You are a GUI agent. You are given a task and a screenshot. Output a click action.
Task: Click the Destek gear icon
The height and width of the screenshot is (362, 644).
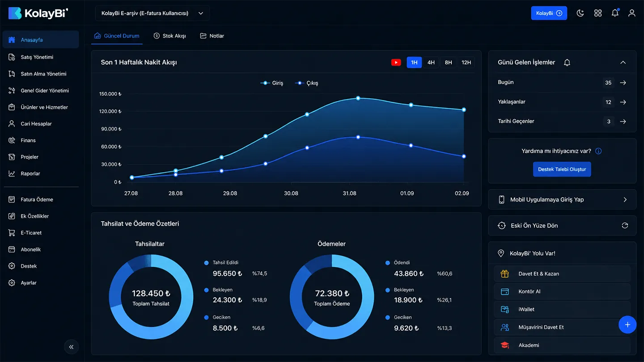[x=12, y=266]
